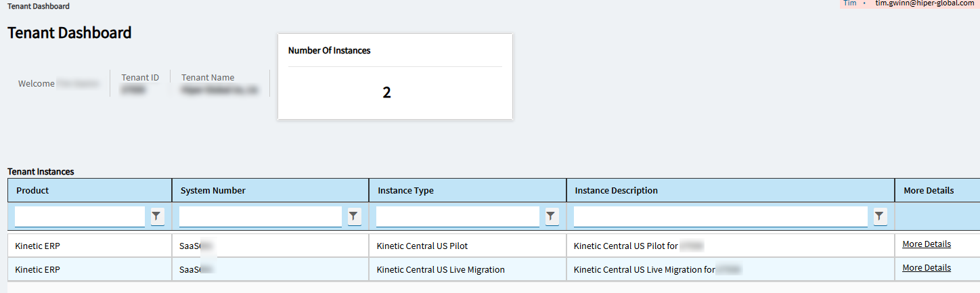This screenshot has width=980, height=293.
Task: Focus the Instance Type filter text box
Action: pos(458,217)
